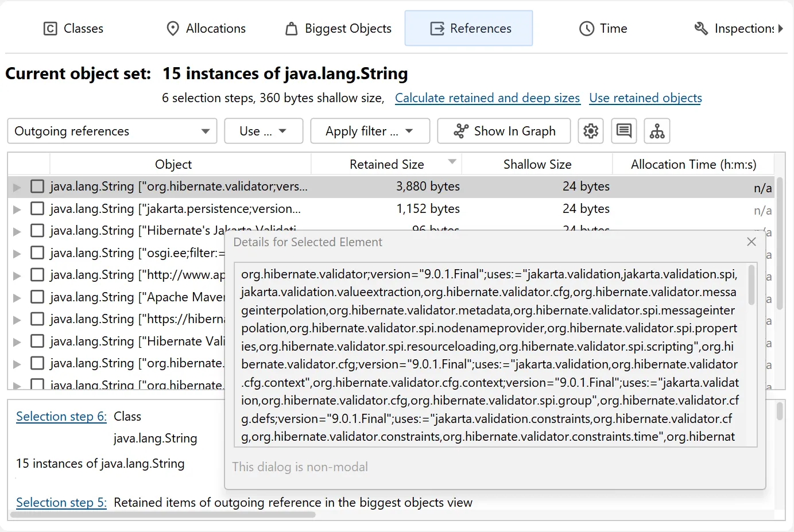Open the Apply filter dropdown
794x532 pixels.
point(370,131)
